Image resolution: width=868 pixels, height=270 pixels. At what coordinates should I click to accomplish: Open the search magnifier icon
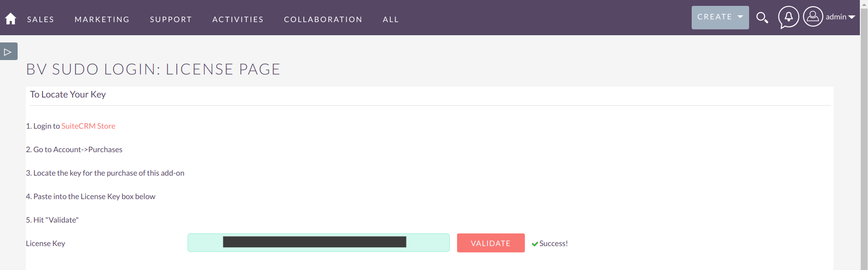[x=762, y=18]
